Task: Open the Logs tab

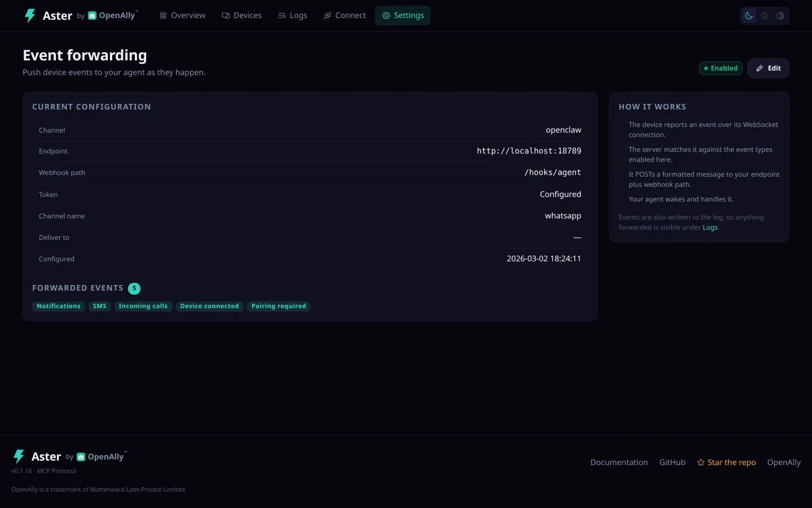Action: tap(293, 16)
